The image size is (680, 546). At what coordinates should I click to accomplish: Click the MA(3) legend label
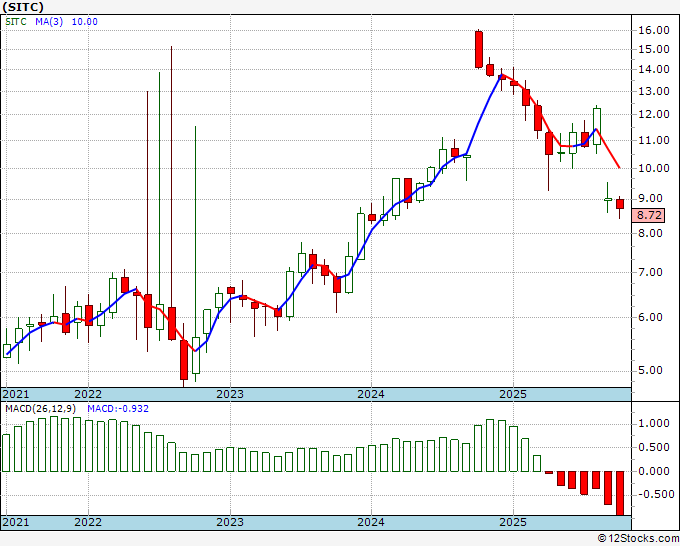[x=49, y=22]
